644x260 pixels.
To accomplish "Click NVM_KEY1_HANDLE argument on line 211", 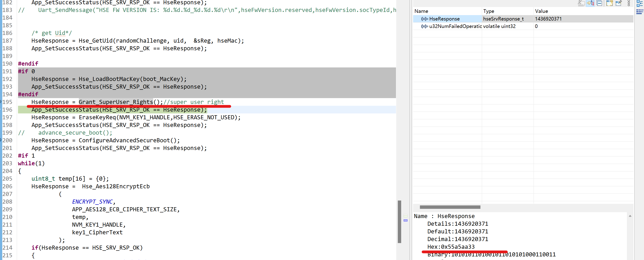I will coord(97,225).
